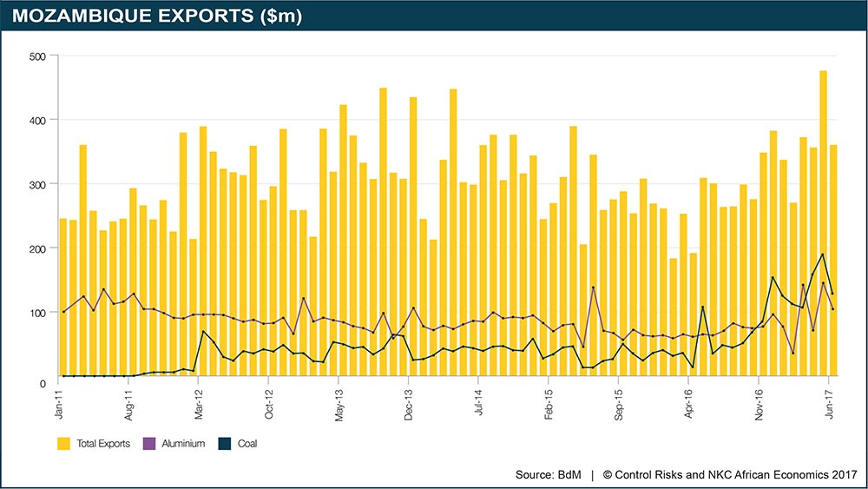Click the Control Risks copyright notice
The height and width of the screenshot is (489, 868).
click(729, 474)
